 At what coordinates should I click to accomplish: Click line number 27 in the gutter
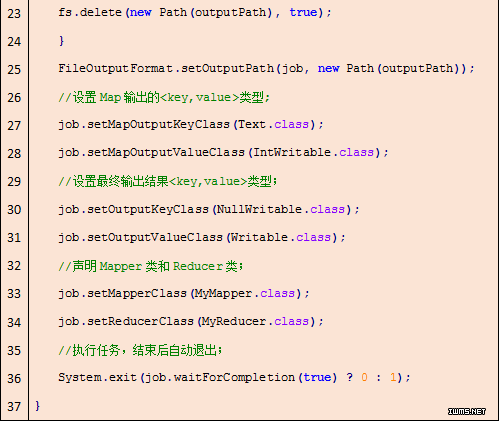pyautogui.click(x=14, y=126)
